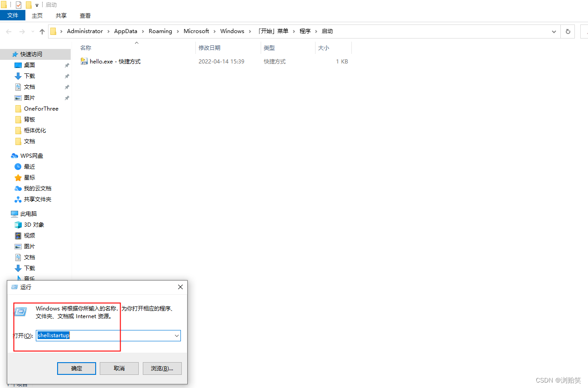
Task: Click 启动 at end of address path
Action: pyautogui.click(x=327, y=31)
